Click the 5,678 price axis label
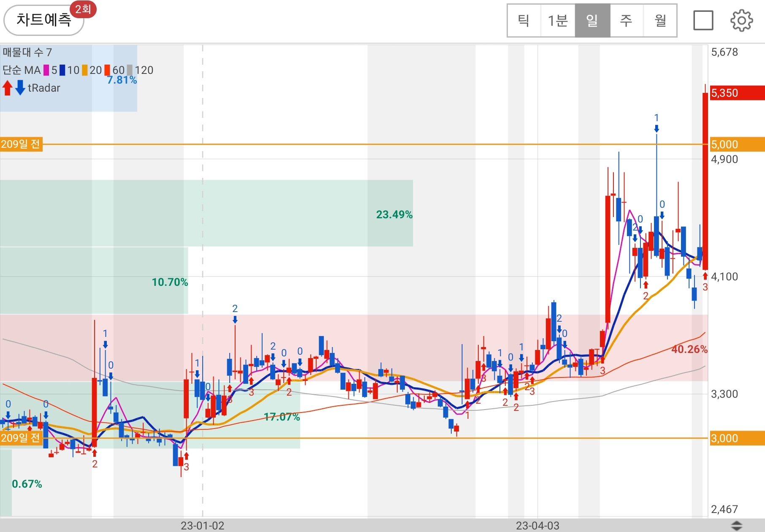This screenshot has width=765, height=532. tap(724, 52)
